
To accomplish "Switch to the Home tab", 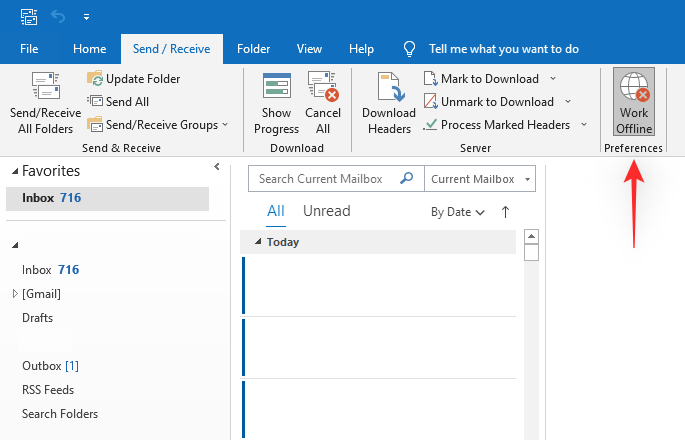I will 90,49.
